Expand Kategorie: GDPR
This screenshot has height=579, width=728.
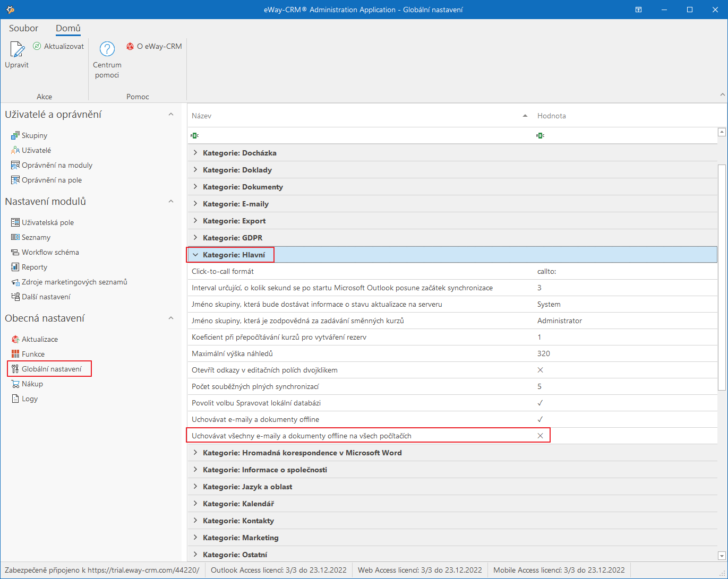coord(195,238)
